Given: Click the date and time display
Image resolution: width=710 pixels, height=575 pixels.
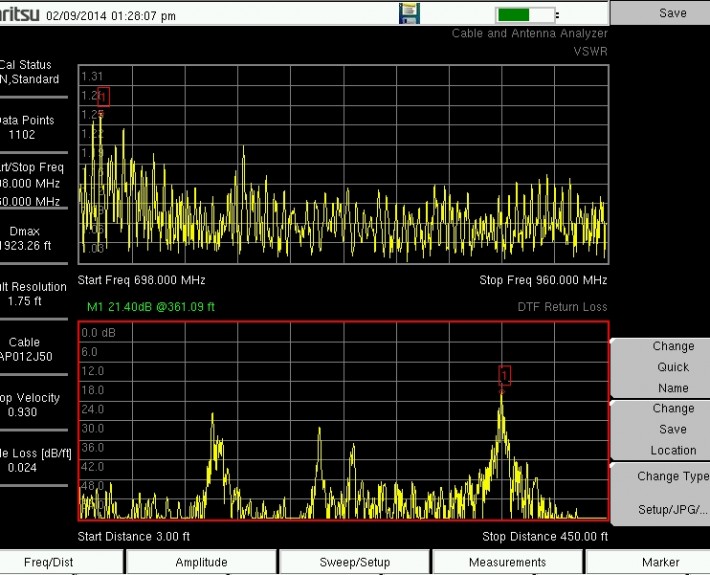Looking at the screenshot, I should tap(110, 16).
